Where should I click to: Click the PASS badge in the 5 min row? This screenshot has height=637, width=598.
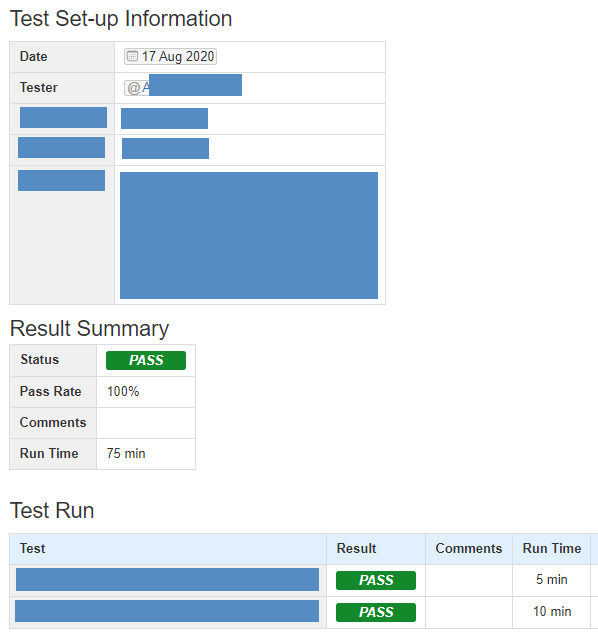tap(376, 580)
